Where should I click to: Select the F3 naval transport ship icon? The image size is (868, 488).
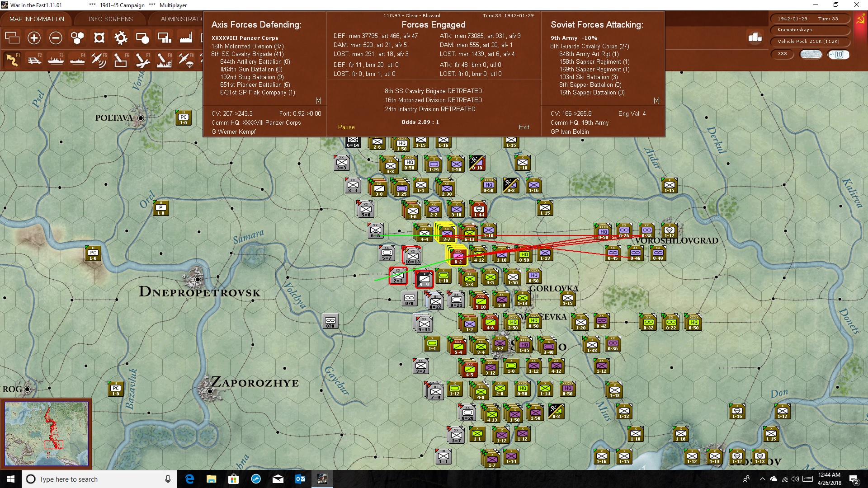click(56, 60)
